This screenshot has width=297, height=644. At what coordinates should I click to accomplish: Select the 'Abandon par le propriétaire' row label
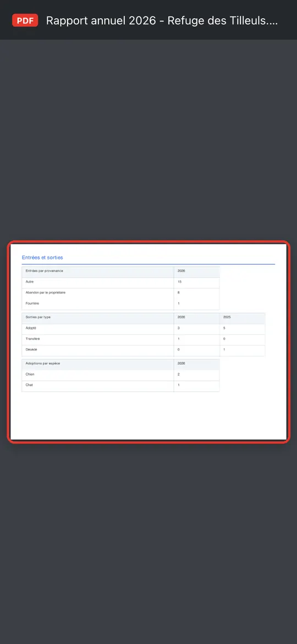coord(46,293)
